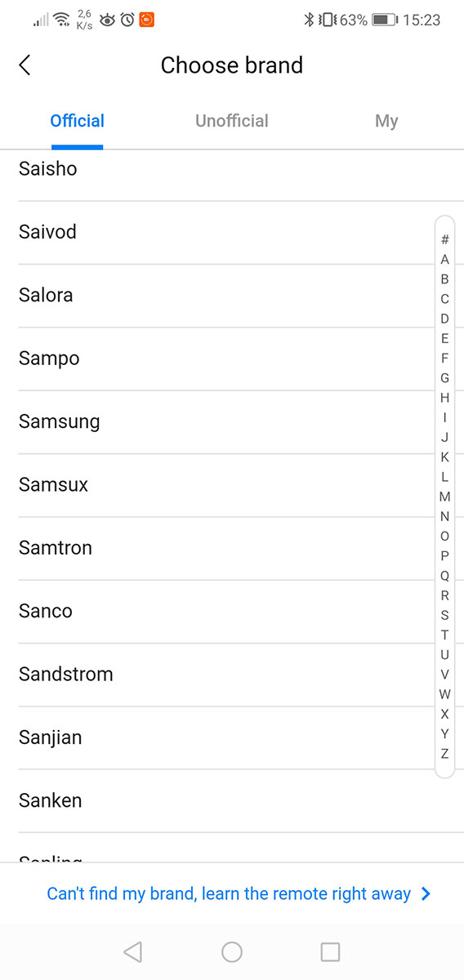Jump to letter M in index
This screenshot has height=980, width=464.
pyautogui.click(x=444, y=497)
